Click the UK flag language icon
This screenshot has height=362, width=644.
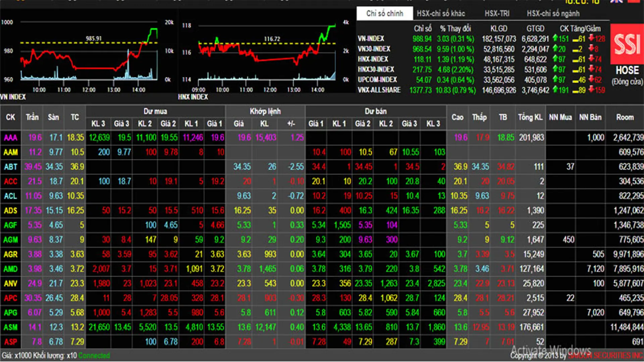(616, 1)
